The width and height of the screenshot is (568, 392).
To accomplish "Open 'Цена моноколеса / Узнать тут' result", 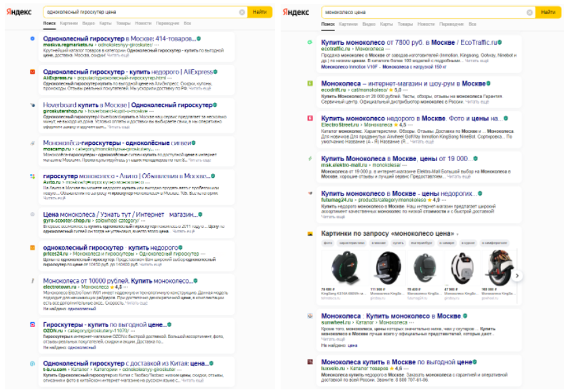I will 120,214.
